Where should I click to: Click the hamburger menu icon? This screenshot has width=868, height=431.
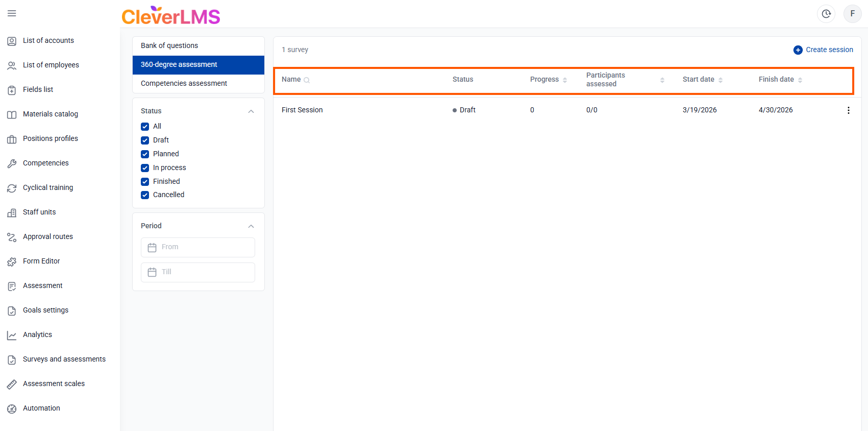click(x=12, y=13)
